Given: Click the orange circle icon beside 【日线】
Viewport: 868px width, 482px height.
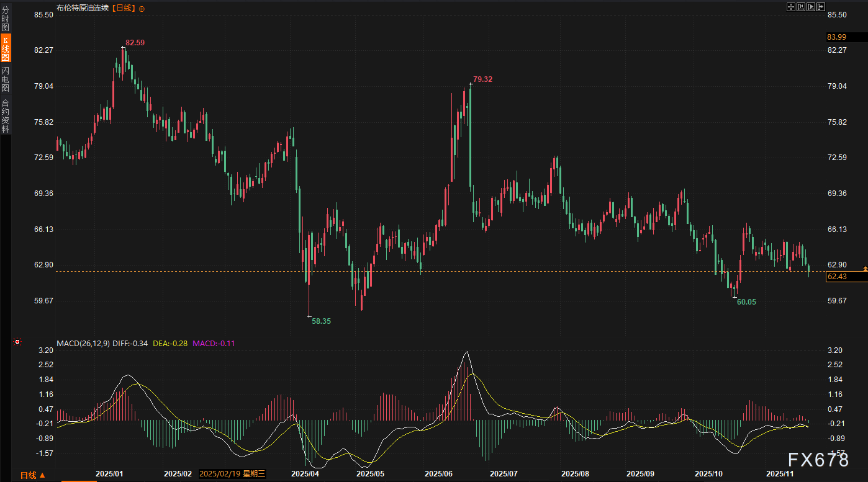Looking at the screenshot, I should [142, 9].
